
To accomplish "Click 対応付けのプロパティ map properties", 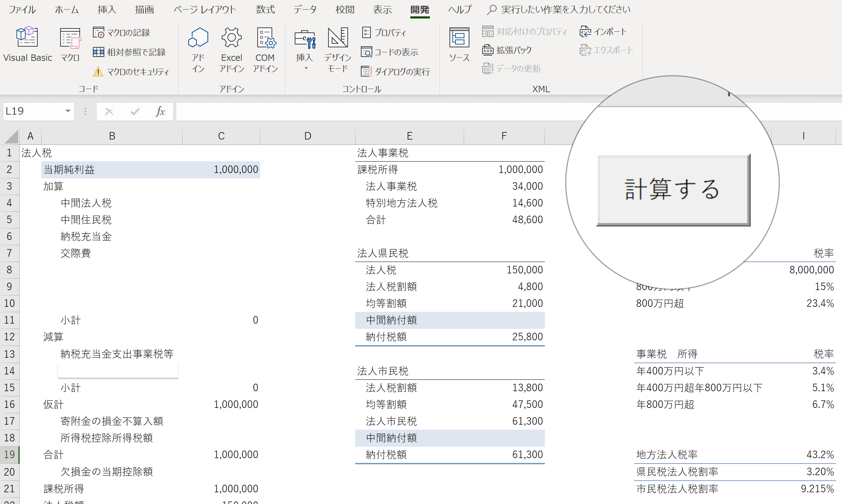I will coord(525,32).
